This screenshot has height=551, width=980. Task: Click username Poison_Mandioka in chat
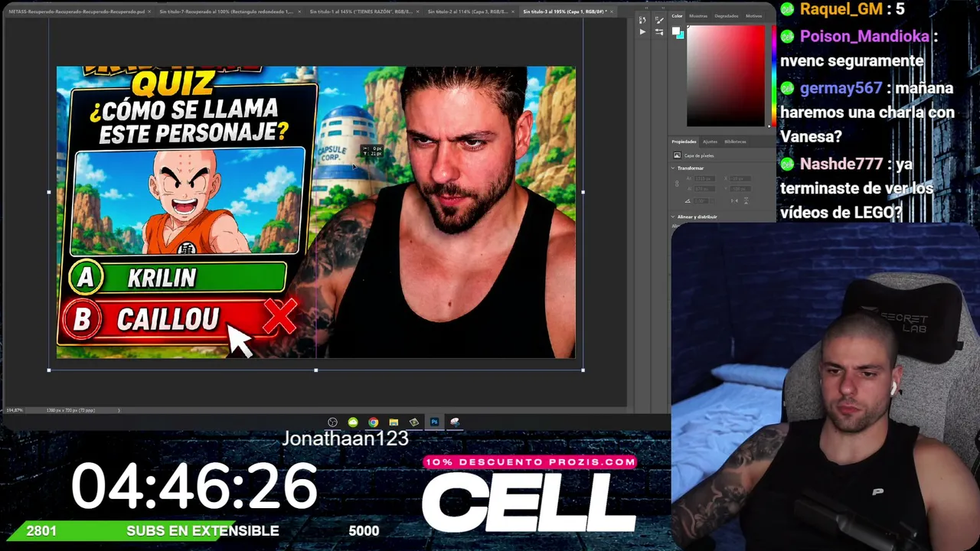pyautogui.click(x=864, y=37)
